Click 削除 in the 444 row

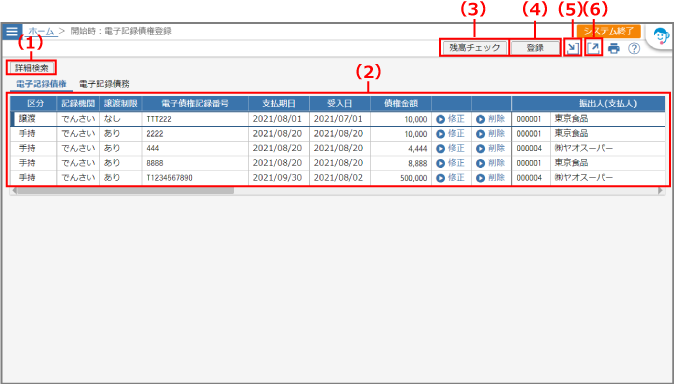click(490, 148)
